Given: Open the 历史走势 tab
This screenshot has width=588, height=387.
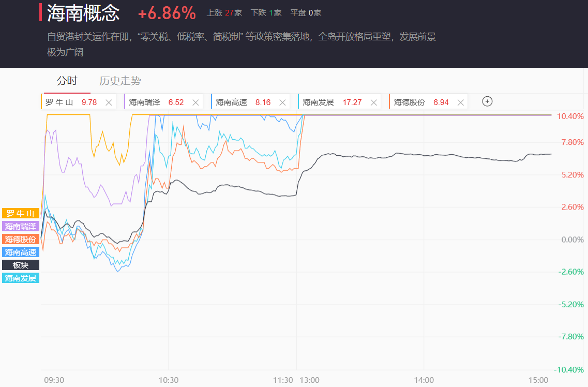Looking at the screenshot, I should [120, 81].
